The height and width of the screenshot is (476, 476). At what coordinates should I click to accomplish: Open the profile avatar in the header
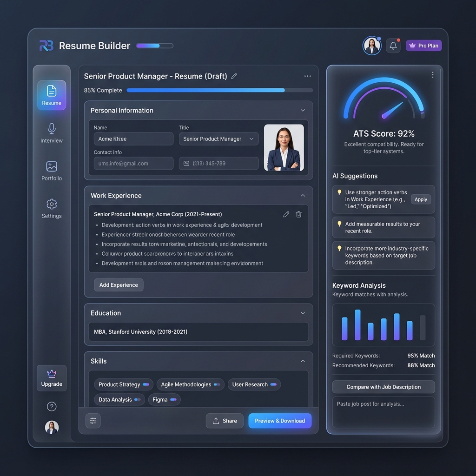pos(372,46)
